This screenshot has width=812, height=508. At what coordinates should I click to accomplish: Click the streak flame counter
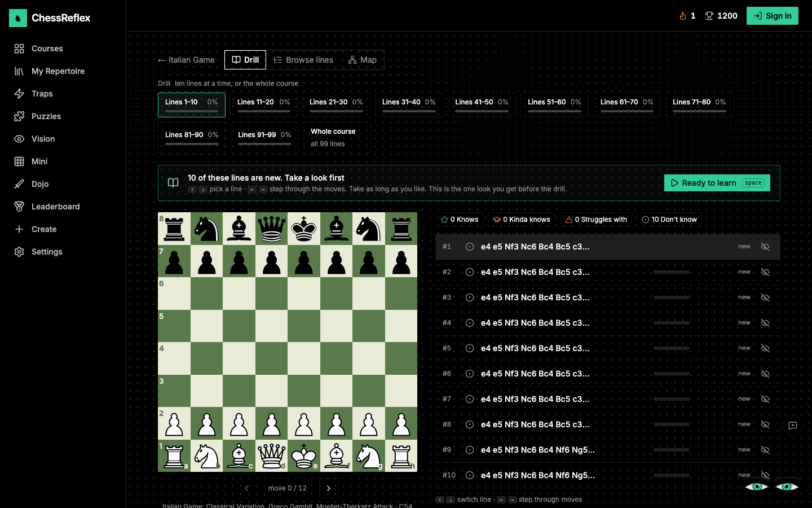click(x=687, y=16)
